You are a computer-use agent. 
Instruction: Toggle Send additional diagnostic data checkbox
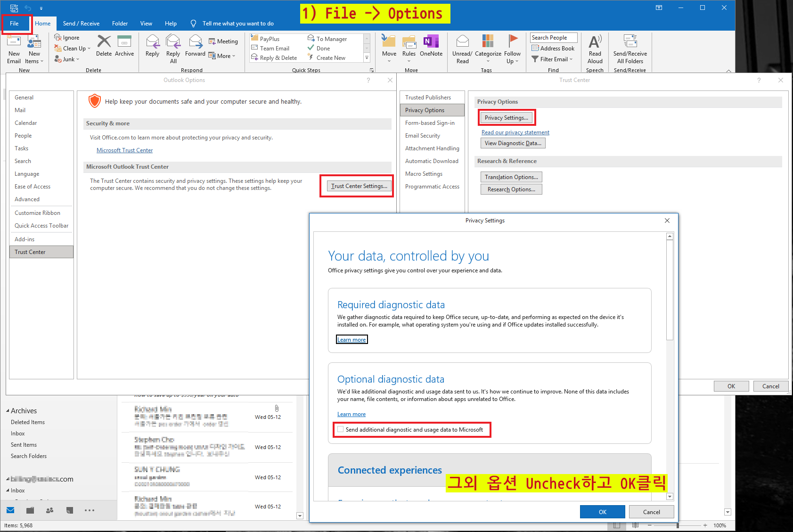(340, 429)
